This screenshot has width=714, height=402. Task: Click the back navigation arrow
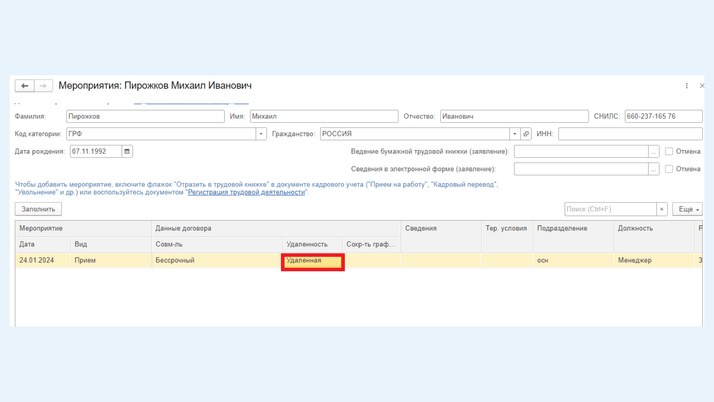tap(25, 86)
